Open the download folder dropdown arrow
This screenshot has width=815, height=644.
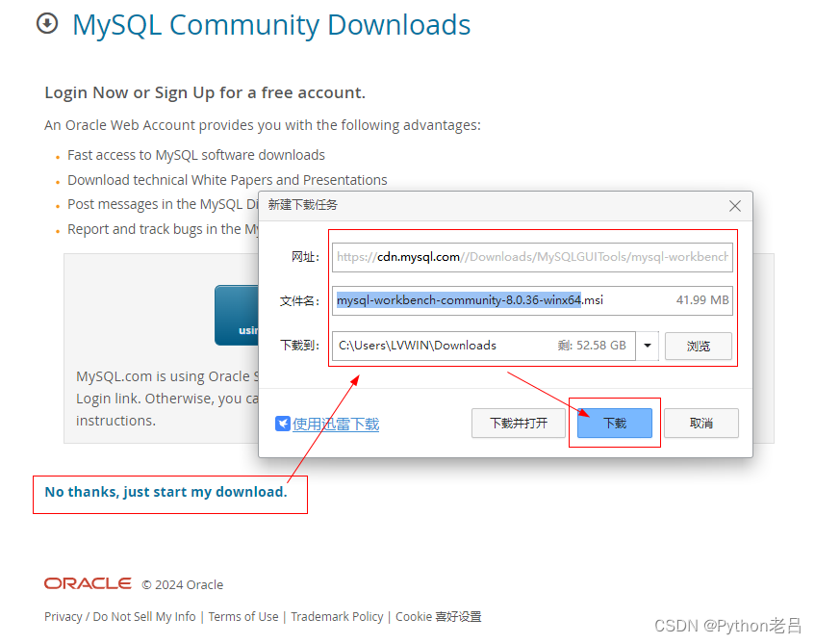click(648, 346)
